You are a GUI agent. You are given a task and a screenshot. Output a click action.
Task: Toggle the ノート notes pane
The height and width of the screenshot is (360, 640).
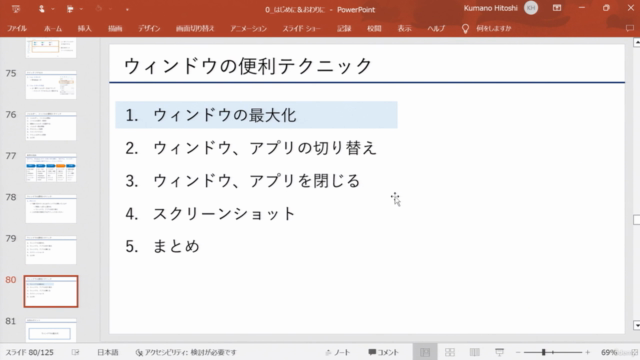coord(338,352)
